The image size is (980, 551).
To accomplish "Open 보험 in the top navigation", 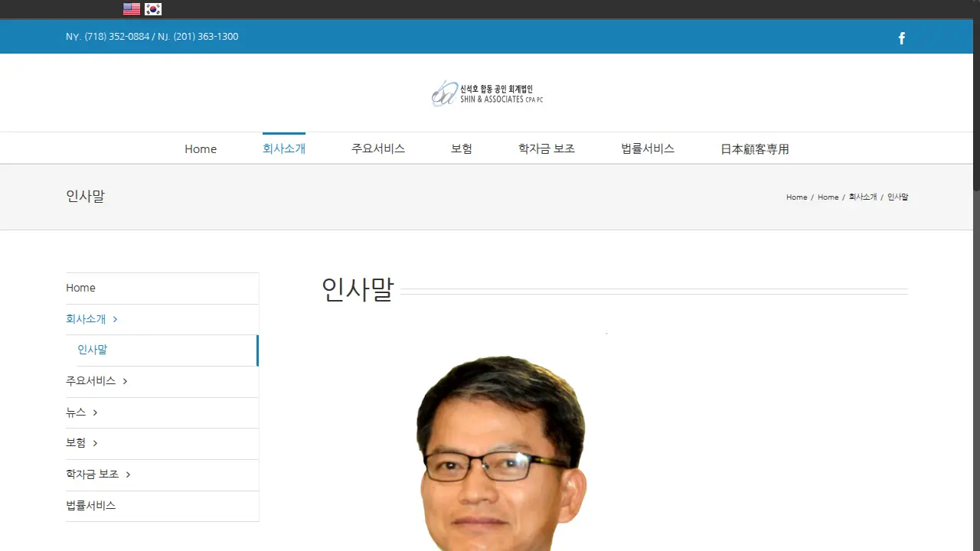I will (x=462, y=148).
